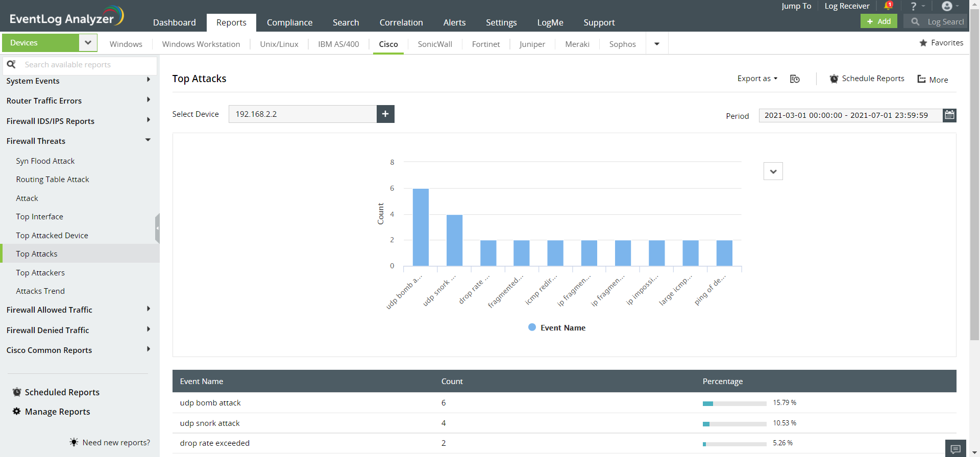Open the calendar period picker icon

tap(949, 115)
